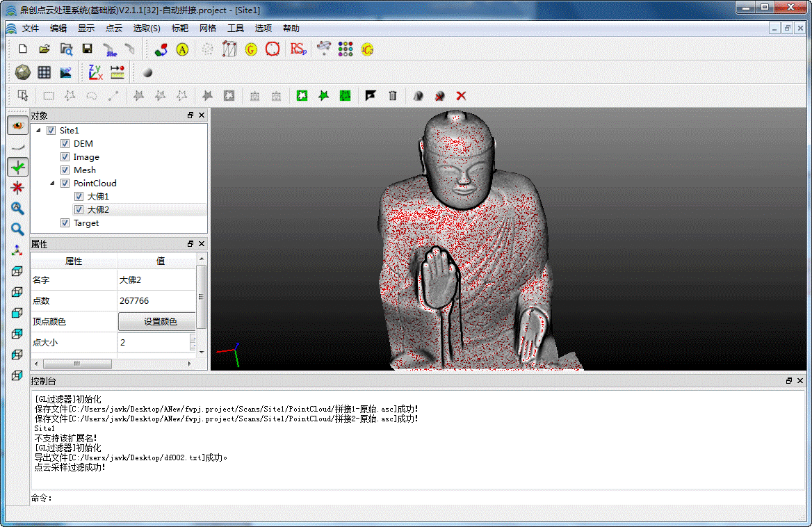Uncheck the 大佛1 point cloud checkbox
This screenshot has height=527, width=812.
pos(79,197)
